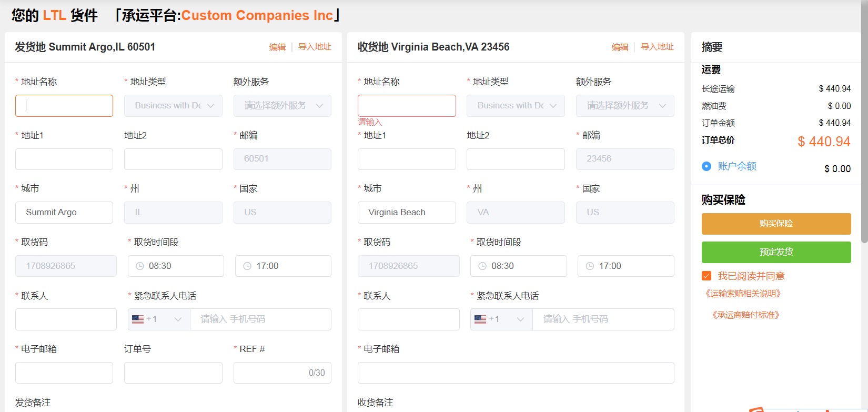Screen dimensions: 868x412
Task: Click clock icon in origin pickup end time
Action: click(247, 266)
